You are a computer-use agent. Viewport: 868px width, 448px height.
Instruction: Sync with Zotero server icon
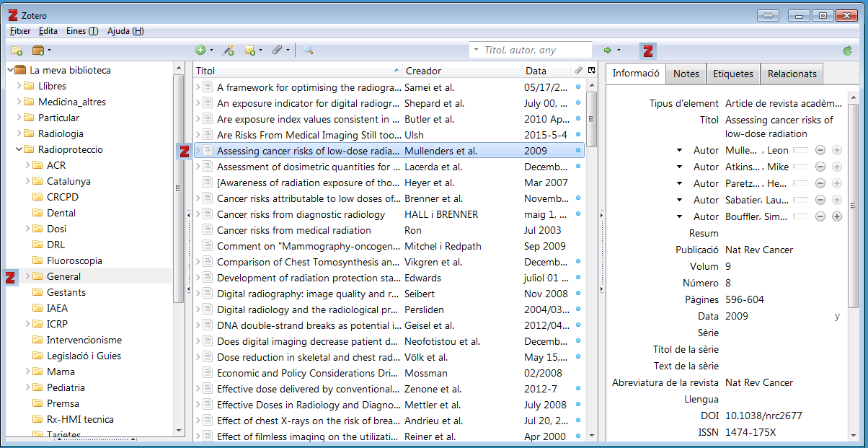coord(847,50)
